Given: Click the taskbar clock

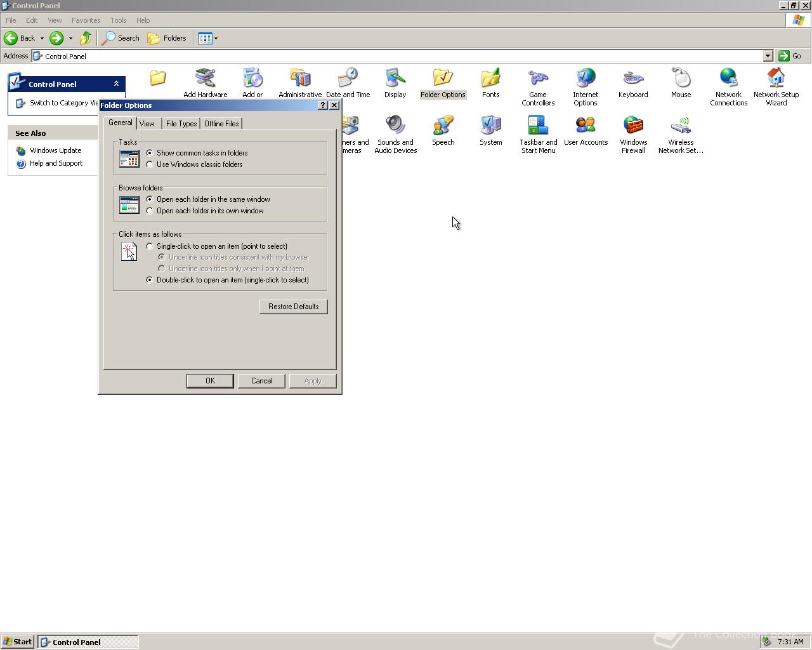Looking at the screenshot, I should (790, 642).
